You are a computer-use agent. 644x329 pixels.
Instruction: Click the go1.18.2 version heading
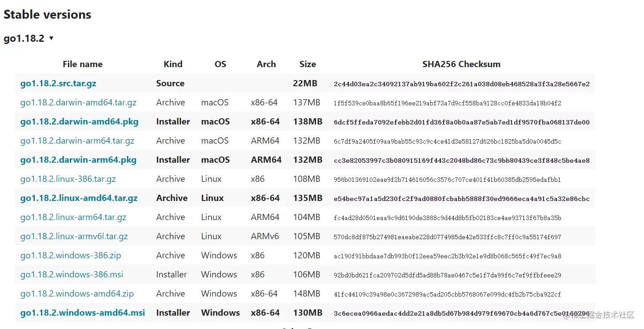[x=24, y=38]
